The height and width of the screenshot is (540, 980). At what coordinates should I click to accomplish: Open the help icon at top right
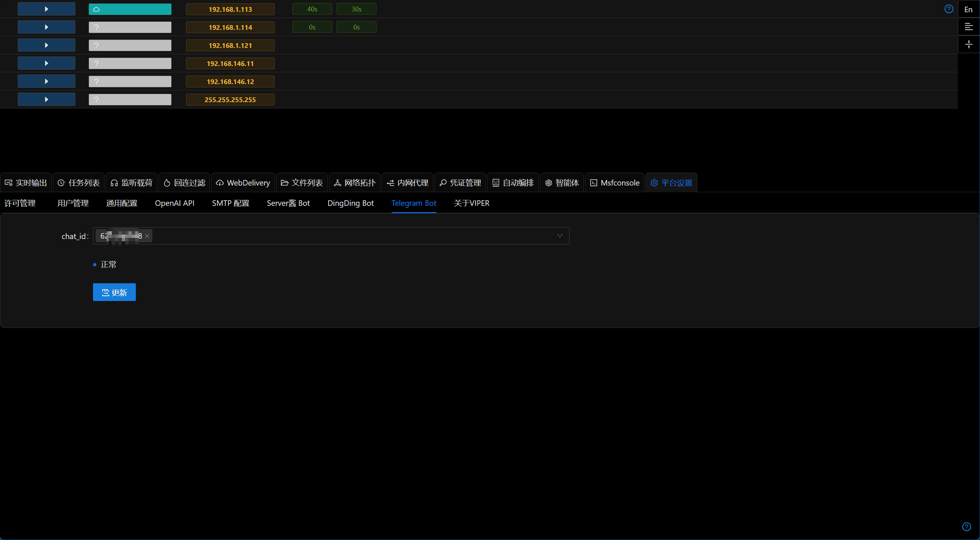(949, 9)
